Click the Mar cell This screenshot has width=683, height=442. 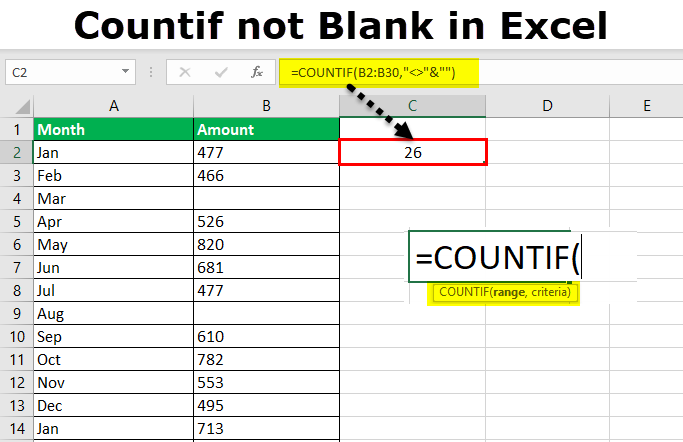(114, 199)
